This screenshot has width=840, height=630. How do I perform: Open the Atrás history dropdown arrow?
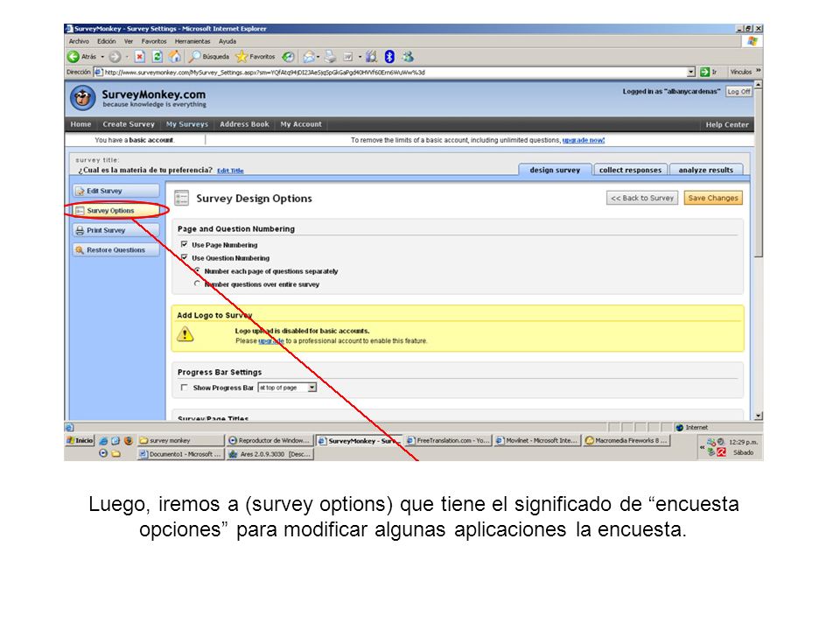point(102,57)
